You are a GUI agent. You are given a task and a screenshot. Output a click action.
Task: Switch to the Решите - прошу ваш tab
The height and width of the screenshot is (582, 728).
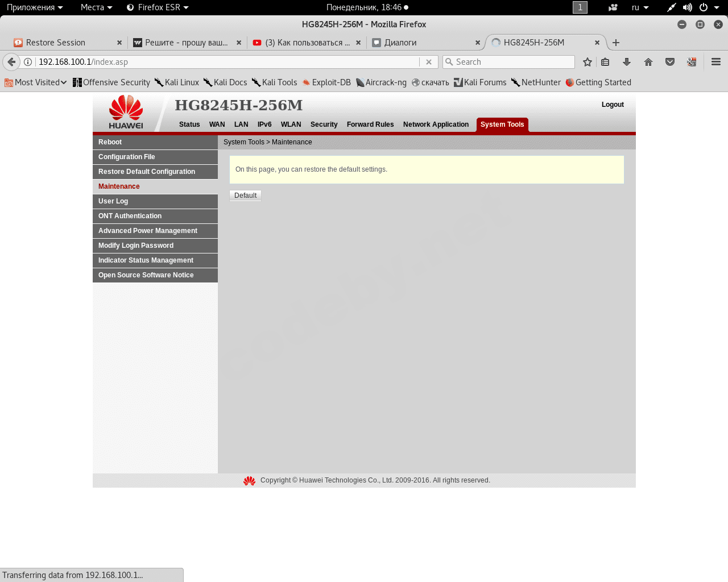pos(187,43)
